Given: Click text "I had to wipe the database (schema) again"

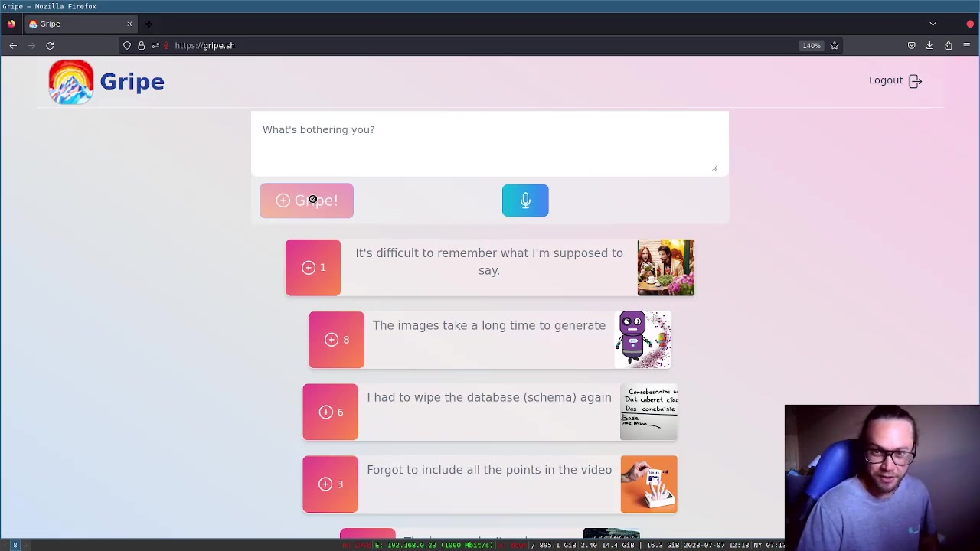Looking at the screenshot, I should pos(489,397).
